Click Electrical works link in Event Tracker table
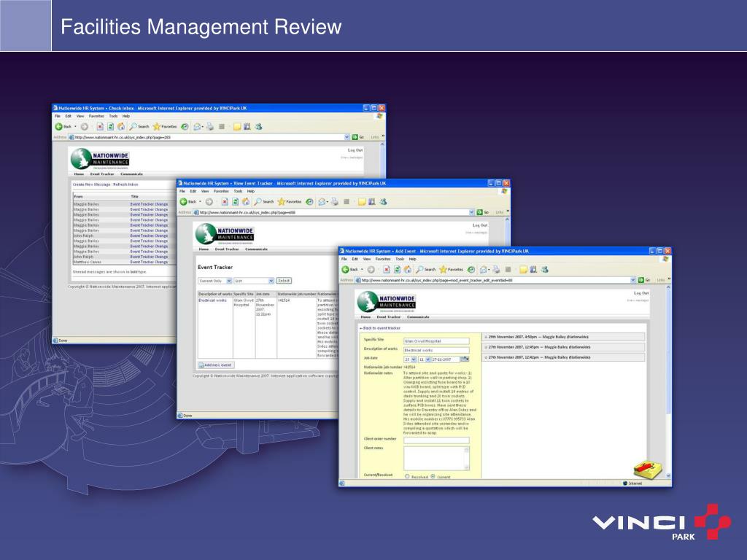Screen dimensions: 747x560 [x=212, y=300]
